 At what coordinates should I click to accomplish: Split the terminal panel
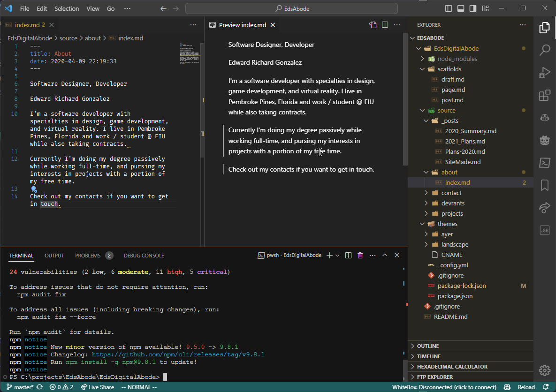point(348,256)
